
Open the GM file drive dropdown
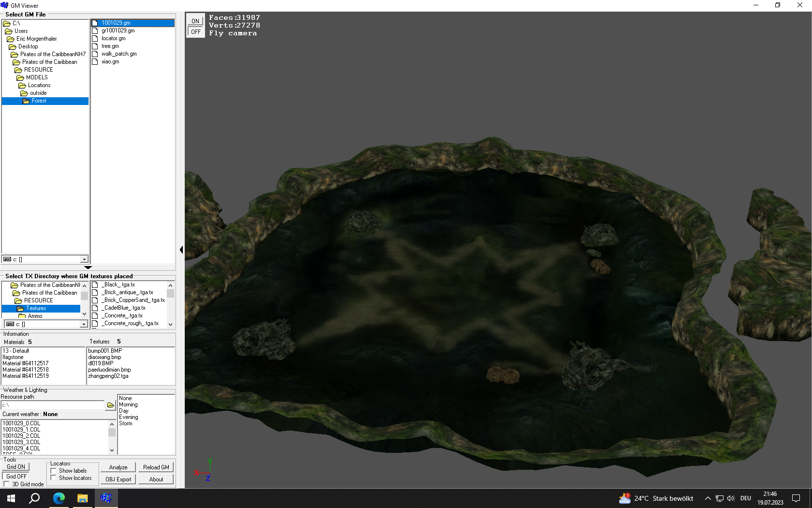coord(84,259)
